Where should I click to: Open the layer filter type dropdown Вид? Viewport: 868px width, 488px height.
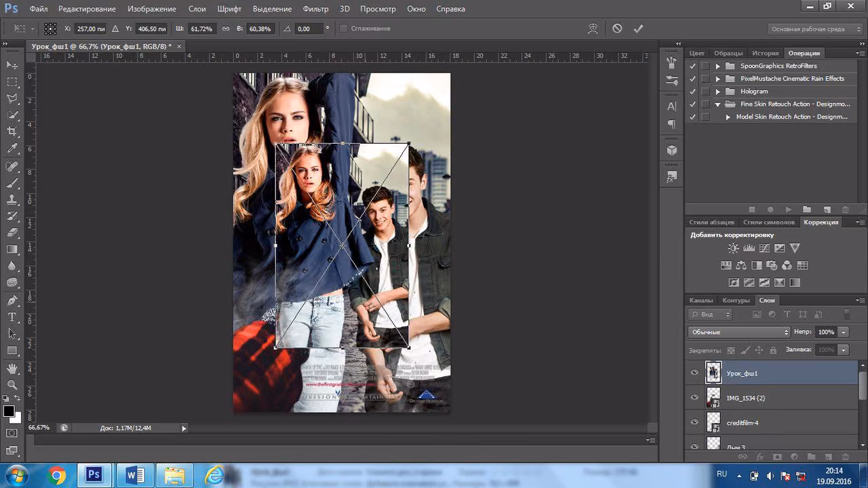click(711, 314)
